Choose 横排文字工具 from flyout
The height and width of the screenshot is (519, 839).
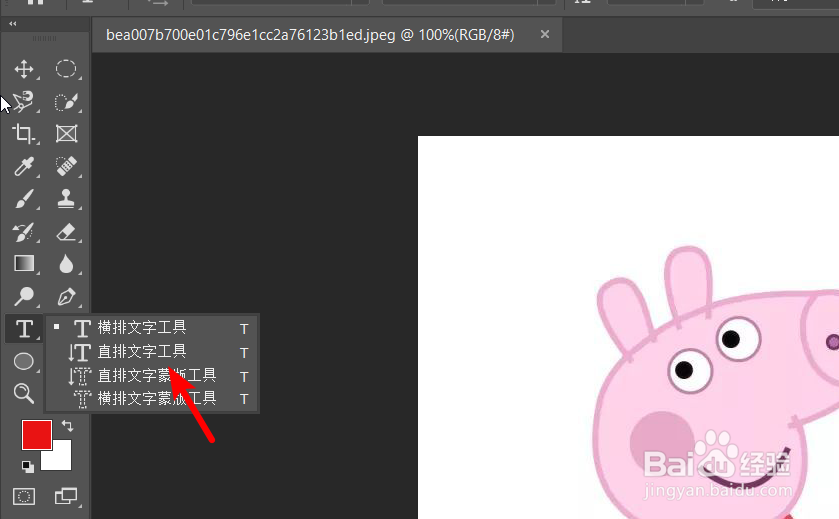click(152, 327)
